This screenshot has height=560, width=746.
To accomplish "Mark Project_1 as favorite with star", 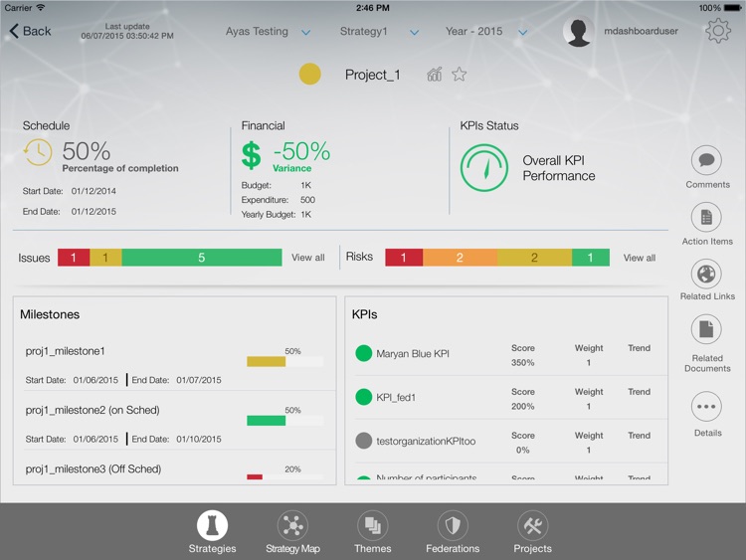I will 460,75.
